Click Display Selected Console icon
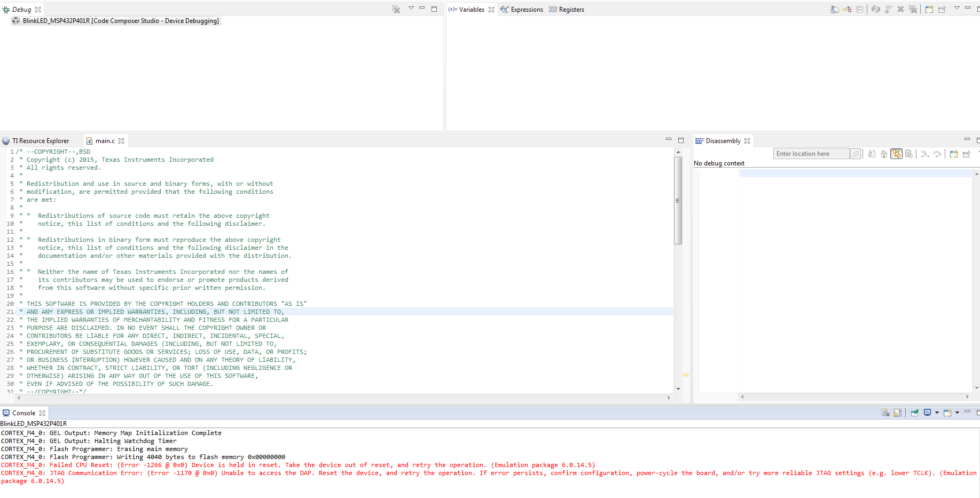980x498 pixels. (x=928, y=413)
